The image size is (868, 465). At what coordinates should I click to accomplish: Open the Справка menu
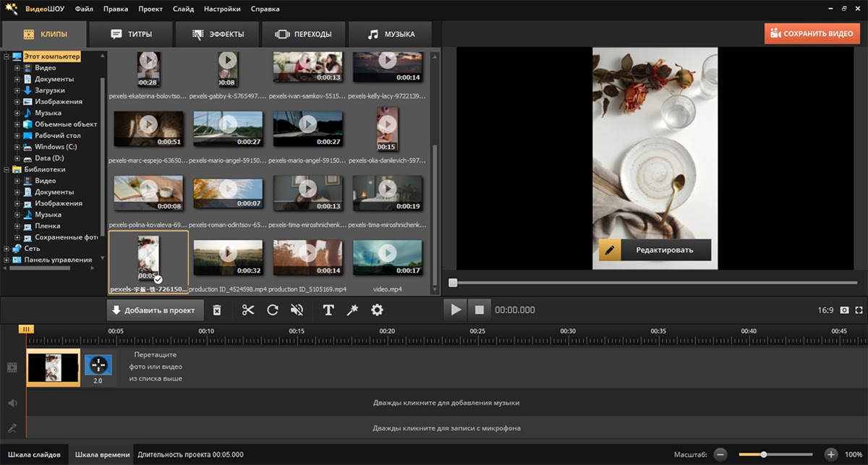[x=264, y=9]
